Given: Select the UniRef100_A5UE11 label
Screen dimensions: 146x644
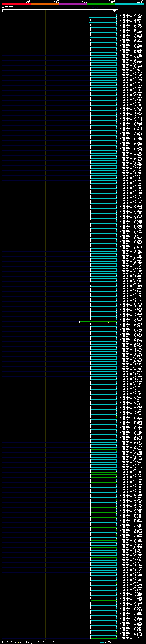Looking at the screenshot, I should click(x=131, y=618).
